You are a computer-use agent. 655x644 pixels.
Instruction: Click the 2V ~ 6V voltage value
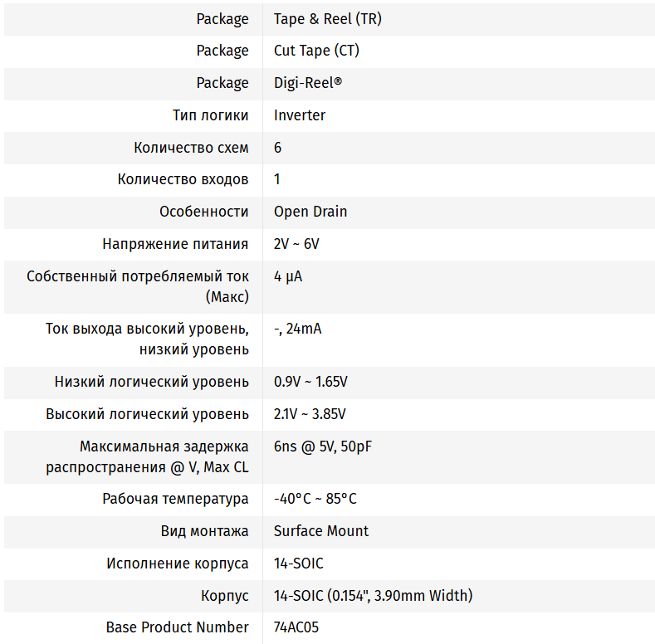click(296, 244)
